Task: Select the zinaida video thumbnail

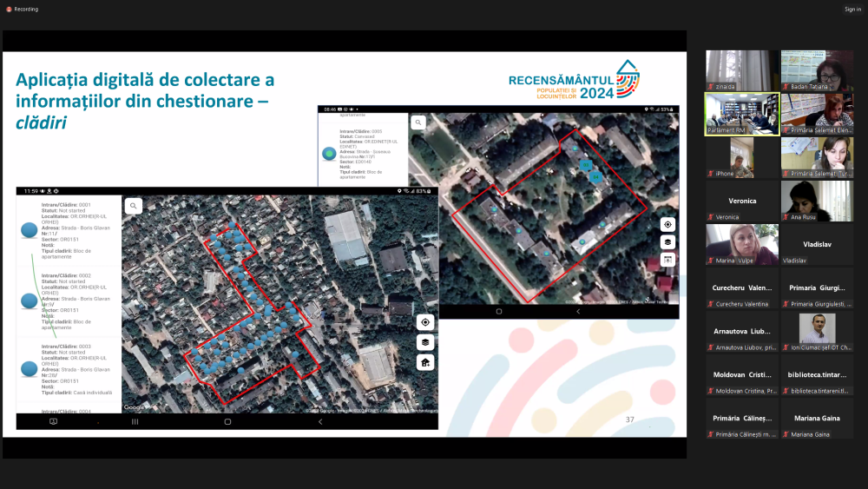Action: [742, 70]
